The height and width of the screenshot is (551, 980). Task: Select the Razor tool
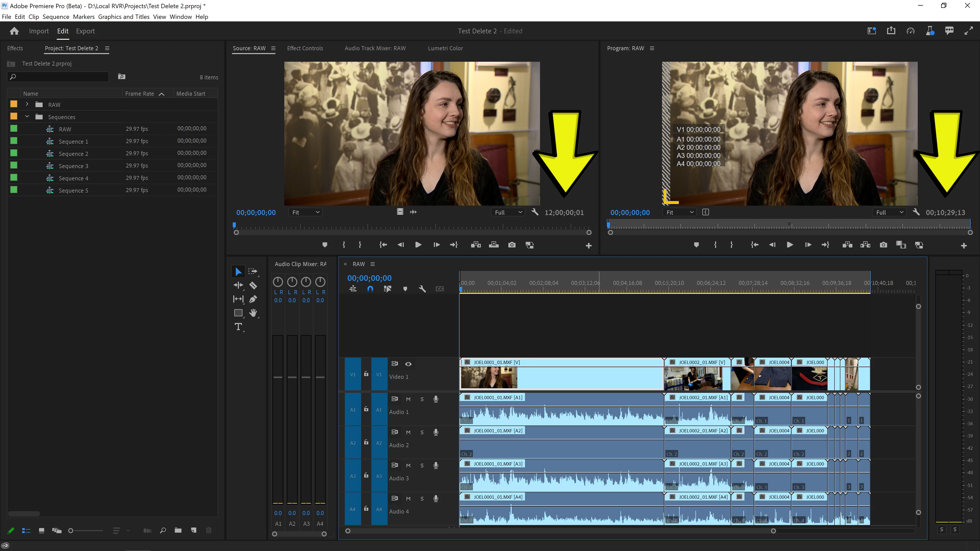click(253, 285)
